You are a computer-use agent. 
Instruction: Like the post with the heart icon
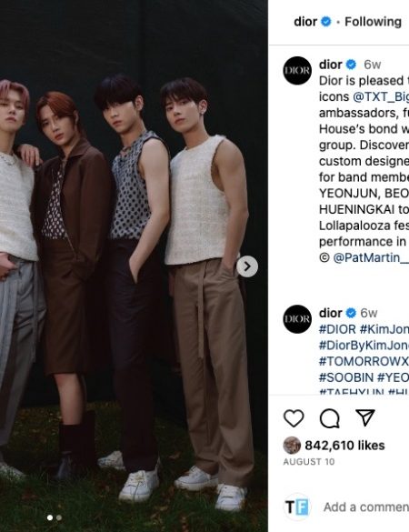[294, 418]
